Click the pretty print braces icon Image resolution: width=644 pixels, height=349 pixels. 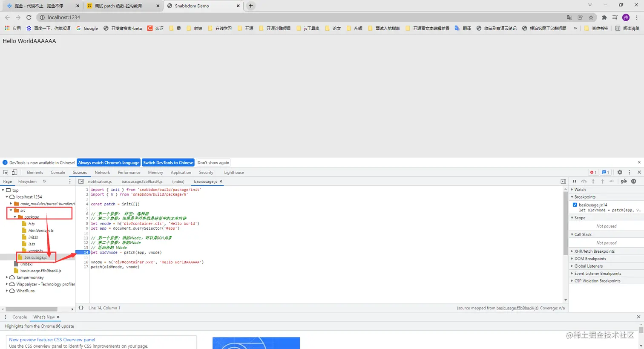tap(81, 308)
